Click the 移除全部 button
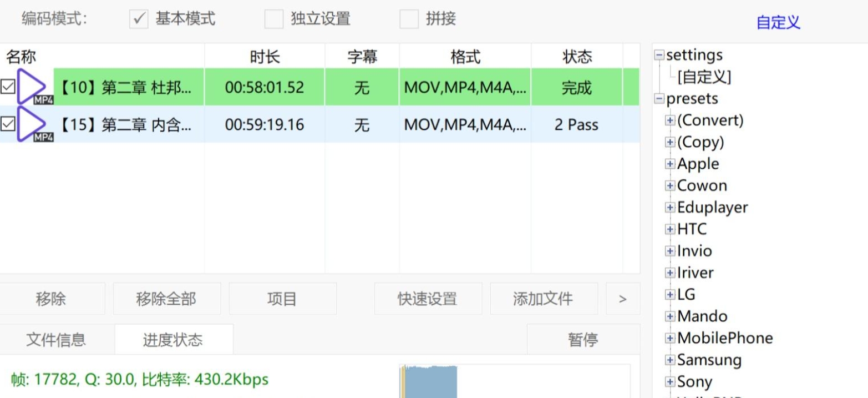The width and height of the screenshot is (868, 398). coord(166,299)
